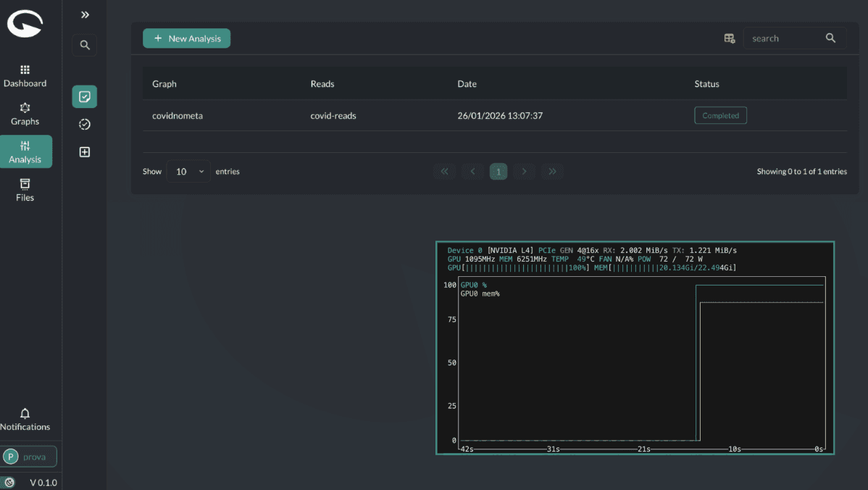Switch to the Analysis section
The height and width of the screenshot is (490, 868).
click(25, 151)
